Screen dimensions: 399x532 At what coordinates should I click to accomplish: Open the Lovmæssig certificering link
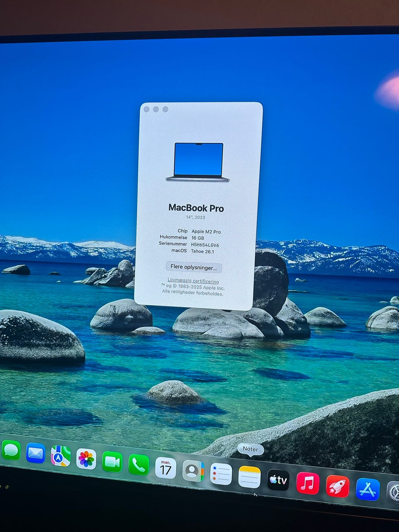pyautogui.click(x=193, y=281)
